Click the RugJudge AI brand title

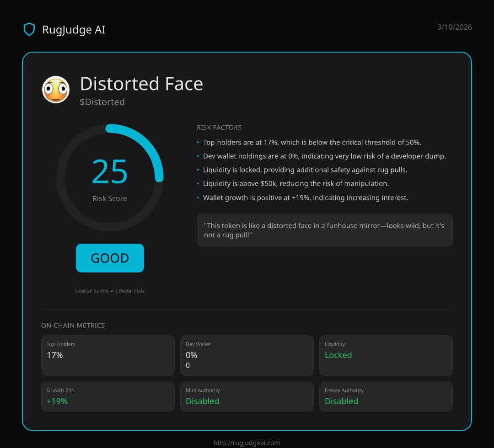pyautogui.click(x=74, y=30)
